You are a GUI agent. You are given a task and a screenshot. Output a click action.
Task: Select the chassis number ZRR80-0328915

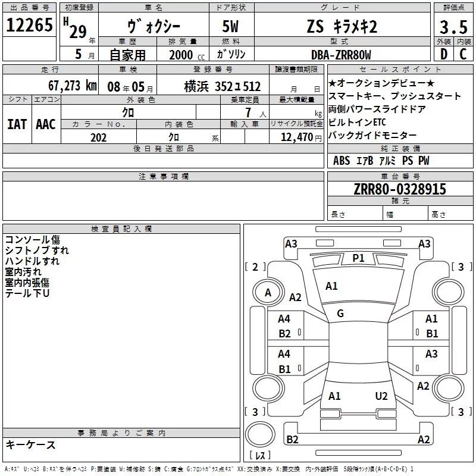tap(400, 189)
